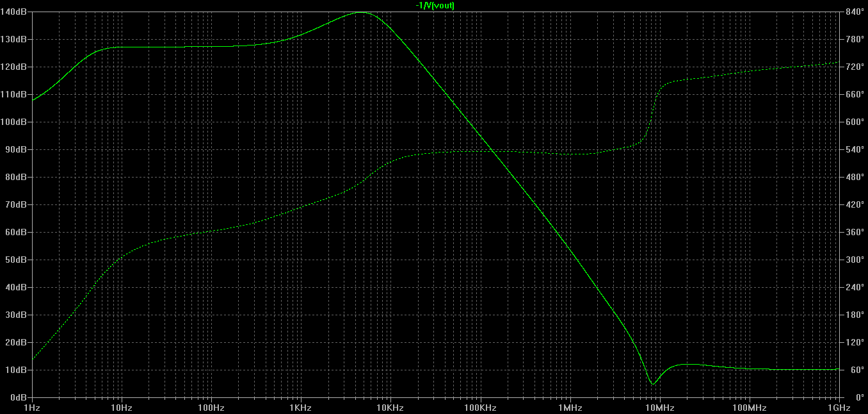868x414 pixels.
Task: Click the 30dB magnitude axis label
Action: click(17, 315)
